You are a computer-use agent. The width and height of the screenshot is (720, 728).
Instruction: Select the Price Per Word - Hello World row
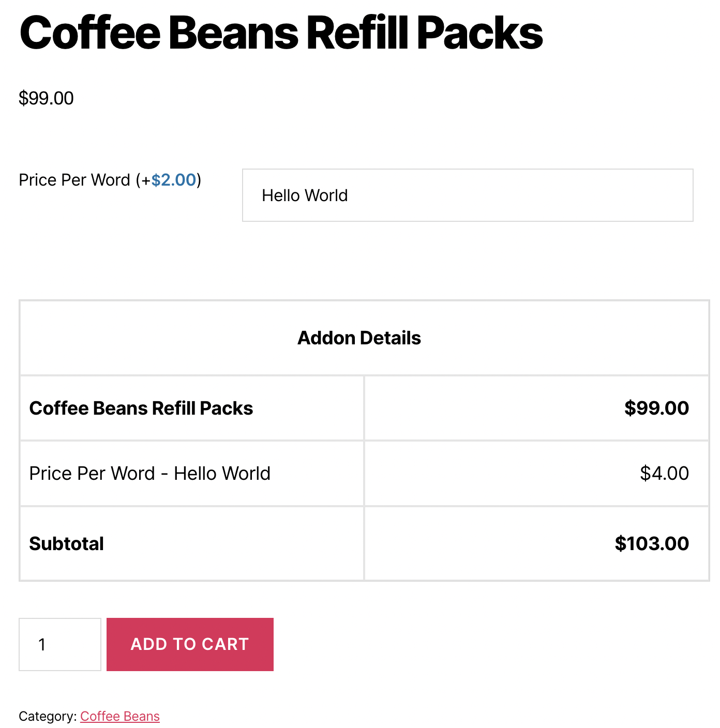tap(149, 473)
